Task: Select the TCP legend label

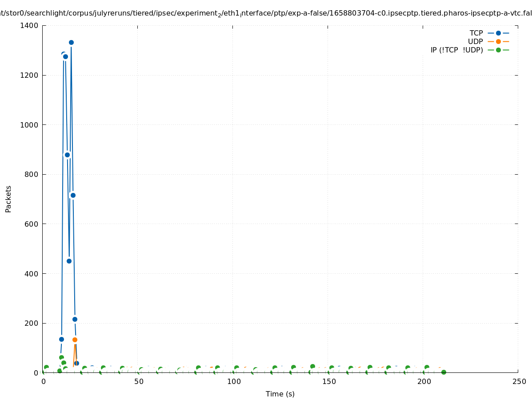Action: pos(476,33)
